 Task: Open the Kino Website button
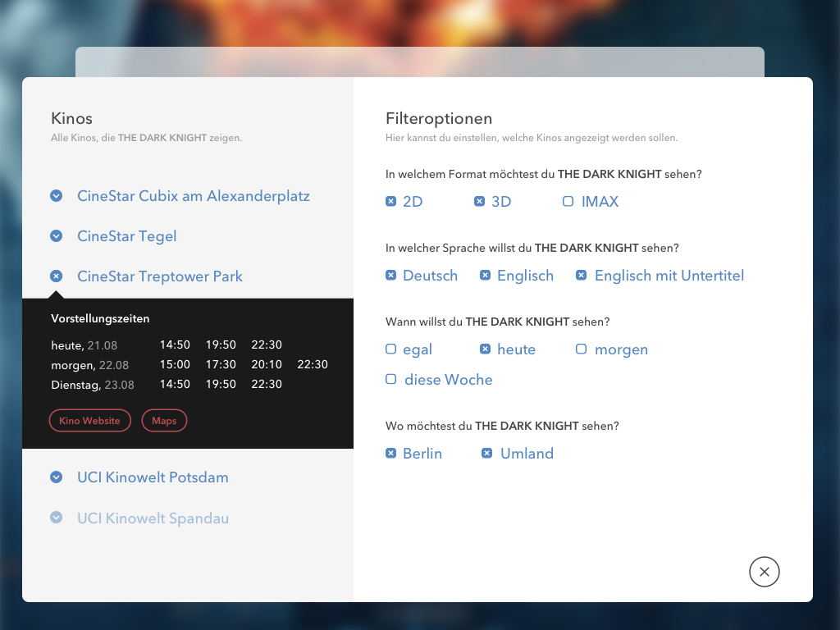(90, 421)
